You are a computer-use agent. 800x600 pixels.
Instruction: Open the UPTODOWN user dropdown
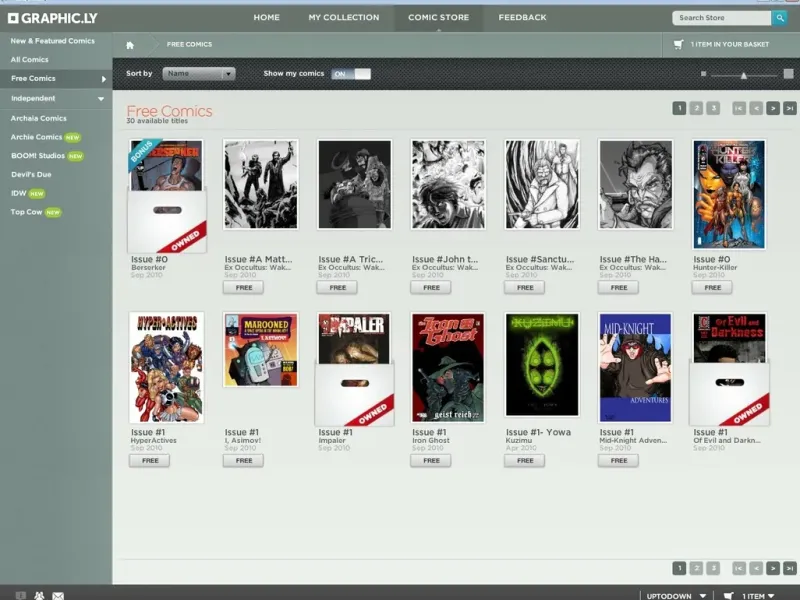pyautogui.click(x=676, y=595)
